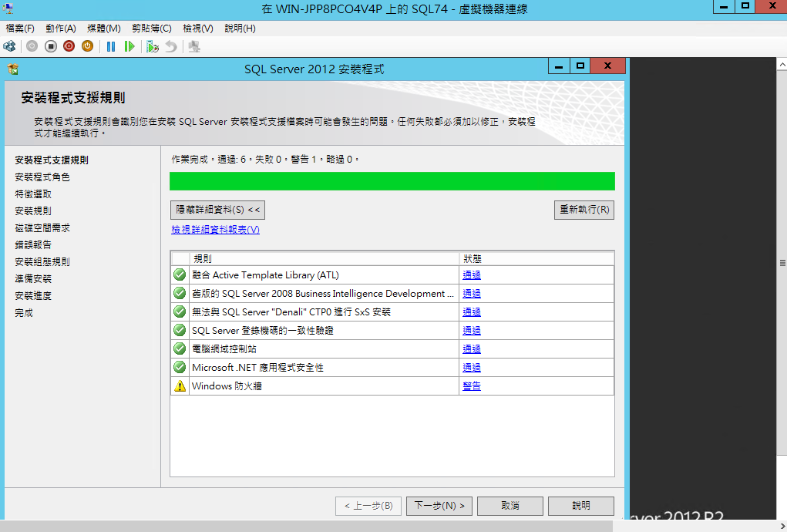The height and width of the screenshot is (532, 787).
Task: Click the Revert undo icon
Action: (x=171, y=47)
